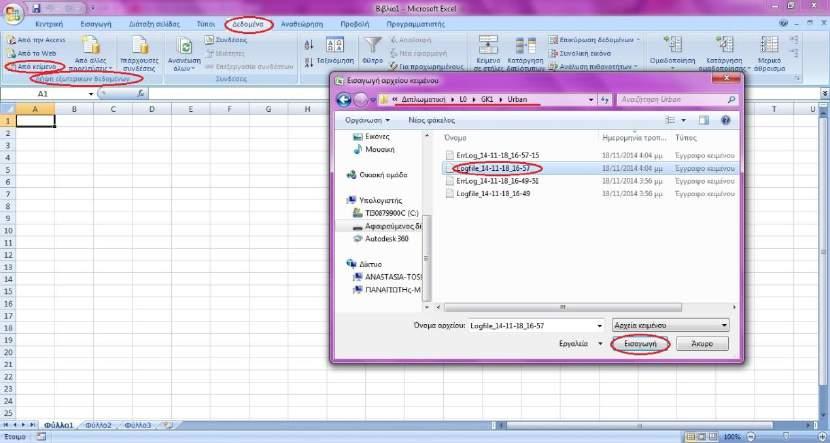Image resolution: width=830 pixels, height=443 pixels.
Task: Select 'Μουσική' library in dialog
Action: pyautogui.click(x=374, y=149)
